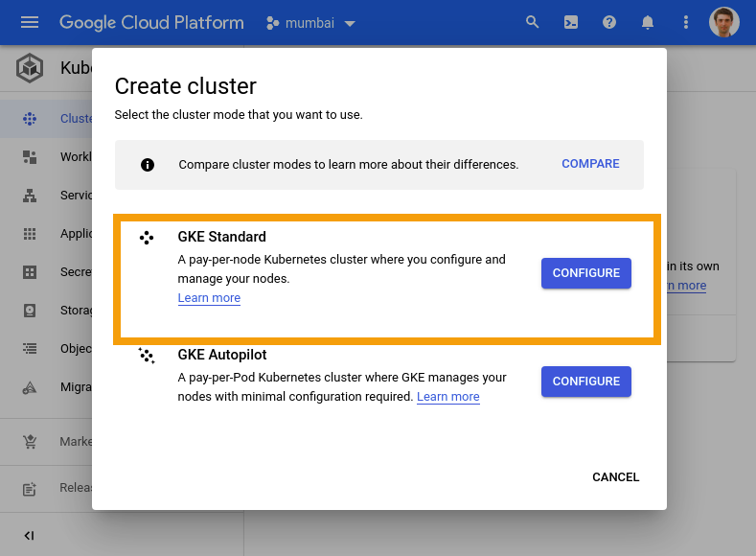Click partially hidden 'n more' link in background
Screen dimensions: 756x556
coord(687,286)
